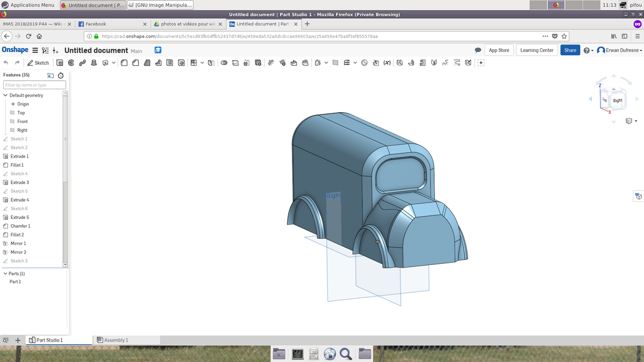Switch to the Facebook browser tab

click(x=96, y=24)
